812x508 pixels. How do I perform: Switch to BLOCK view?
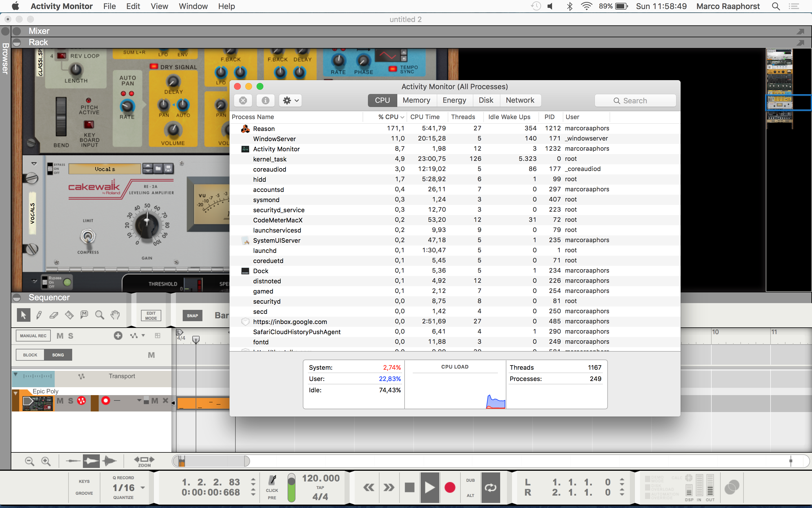(x=30, y=355)
